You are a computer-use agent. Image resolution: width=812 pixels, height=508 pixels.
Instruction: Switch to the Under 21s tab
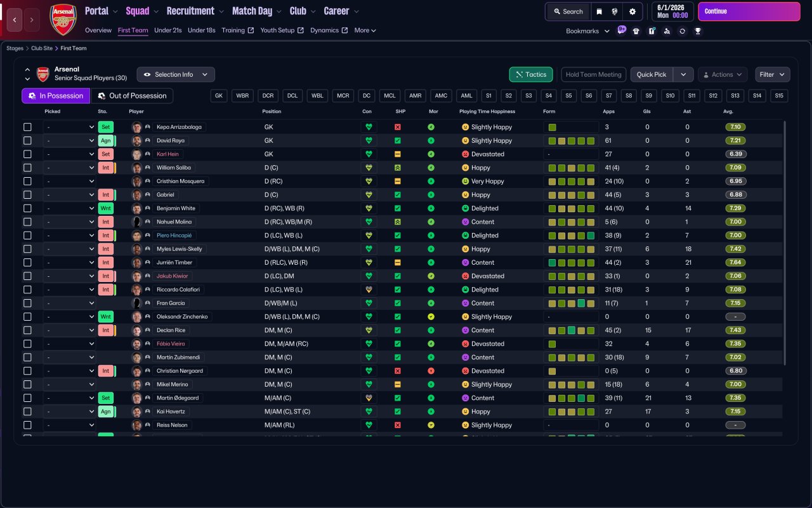[x=168, y=30]
